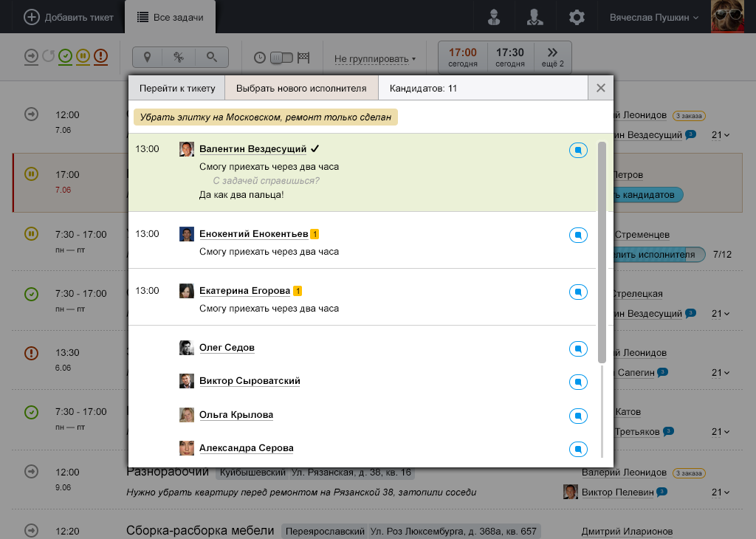Open the 'Все задачи' tab
The width and height of the screenshot is (756, 539).
click(x=171, y=17)
